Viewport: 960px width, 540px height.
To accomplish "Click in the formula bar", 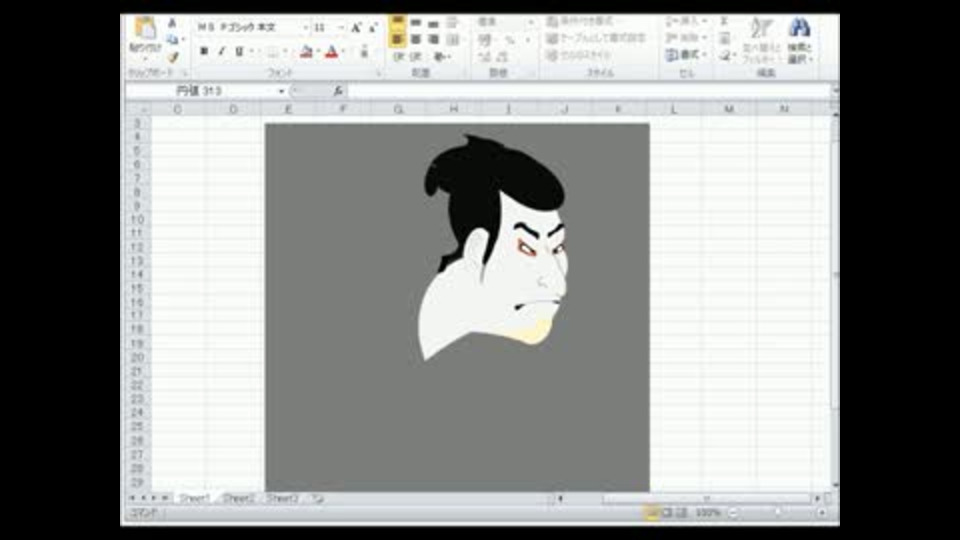I will tap(588, 91).
